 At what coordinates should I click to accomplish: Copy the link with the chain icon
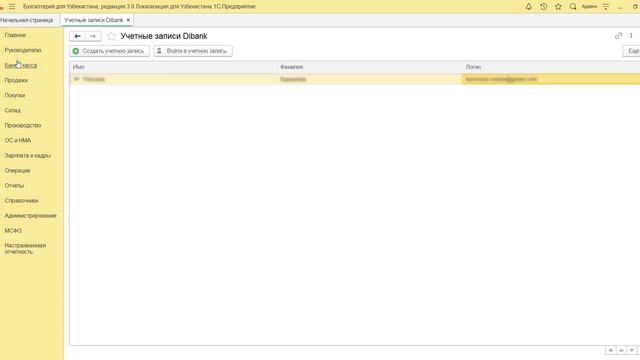click(618, 36)
